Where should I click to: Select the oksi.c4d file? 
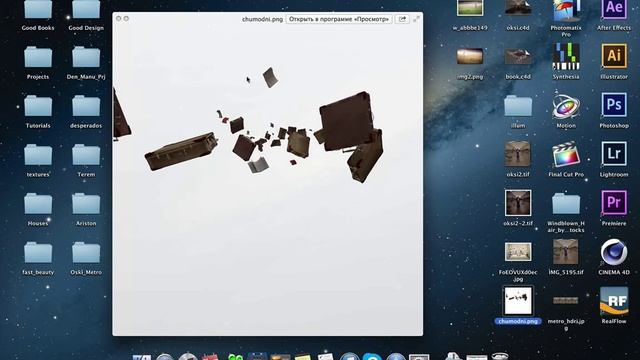518,8
